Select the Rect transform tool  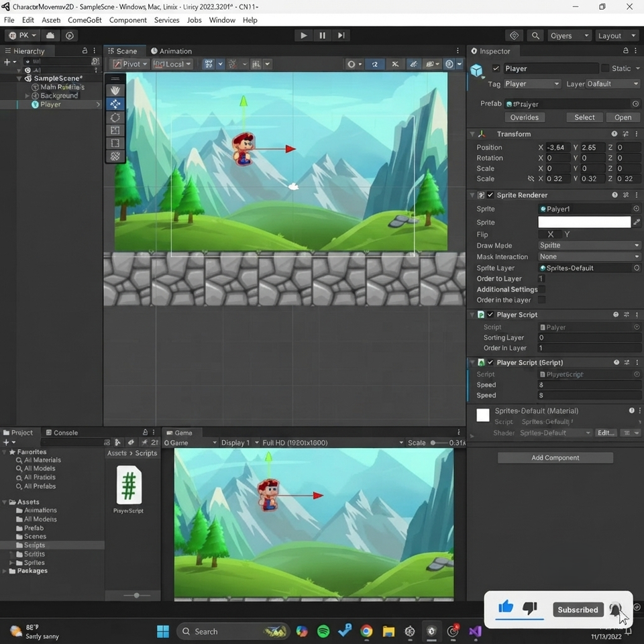coord(115,143)
